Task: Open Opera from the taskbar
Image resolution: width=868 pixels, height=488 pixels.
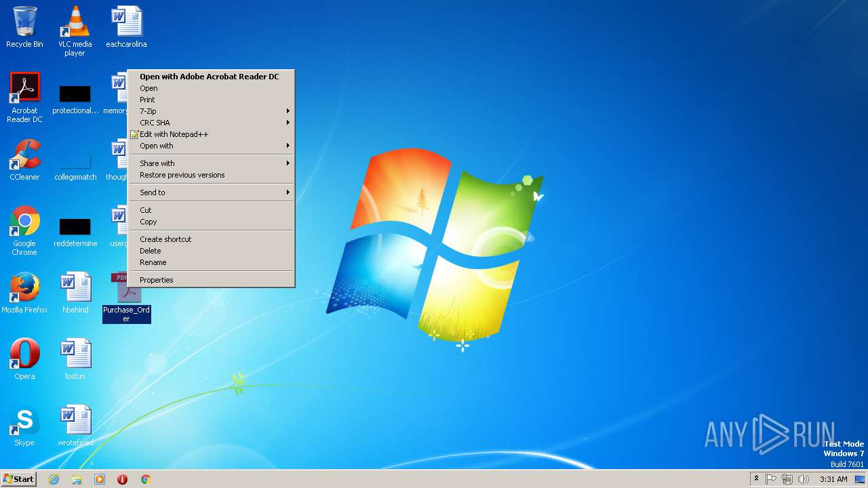Action: pos(122,479)
